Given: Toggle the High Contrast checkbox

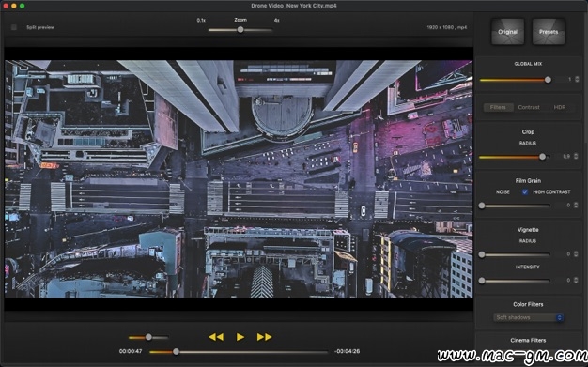Looking at the screenshot, I should pyautogui.click(x=525, y=191).
